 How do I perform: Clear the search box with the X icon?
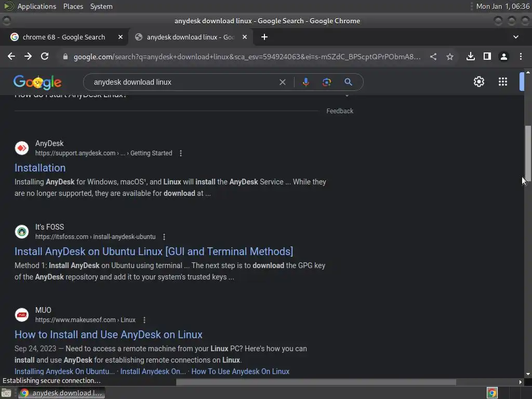(x=282, y=82)
